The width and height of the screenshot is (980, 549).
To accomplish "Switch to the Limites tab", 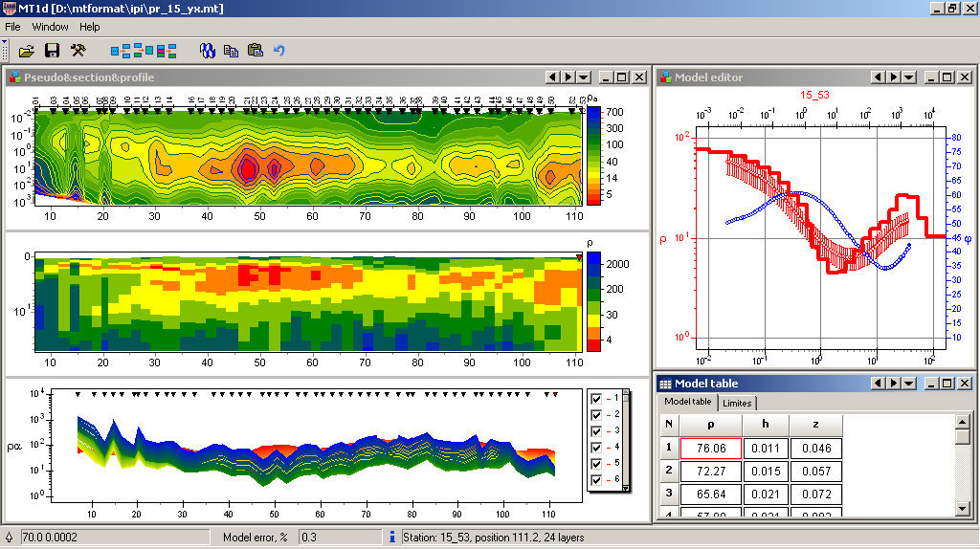I will tap(737, 403).
